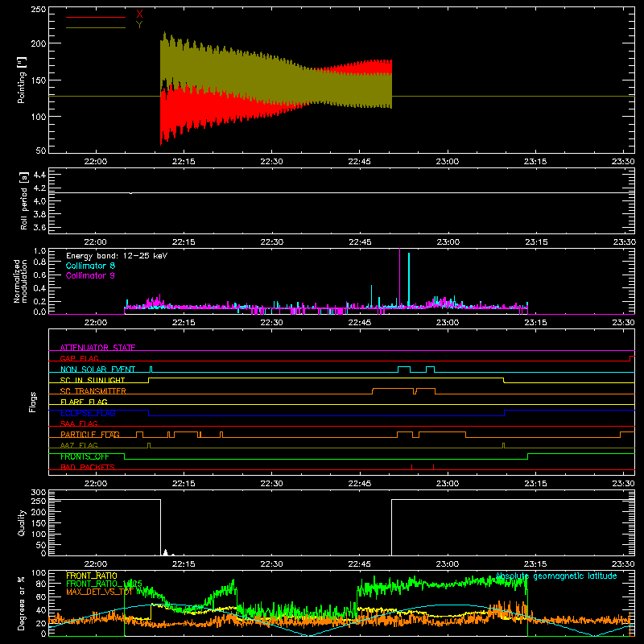This screenshot has width=644, height=644.
Task: Click the AAZ_FLAG label
Action: tap(79, 445)
